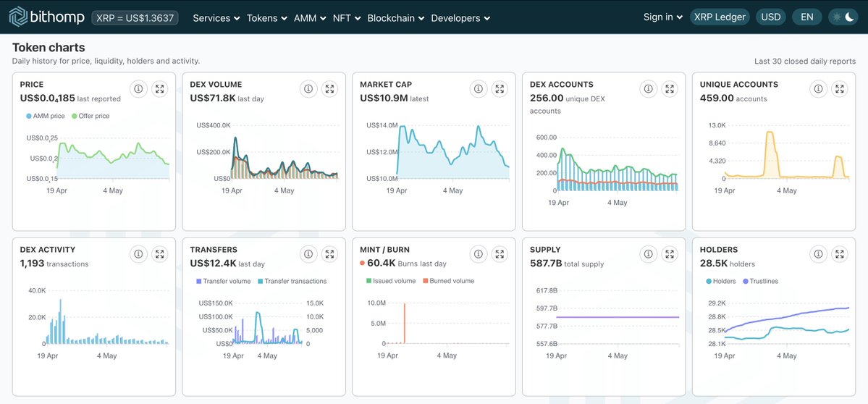Expand the DEX ACCOUNTS chart to fullscreen
868x404 pixels.
(x=669, y=88)
